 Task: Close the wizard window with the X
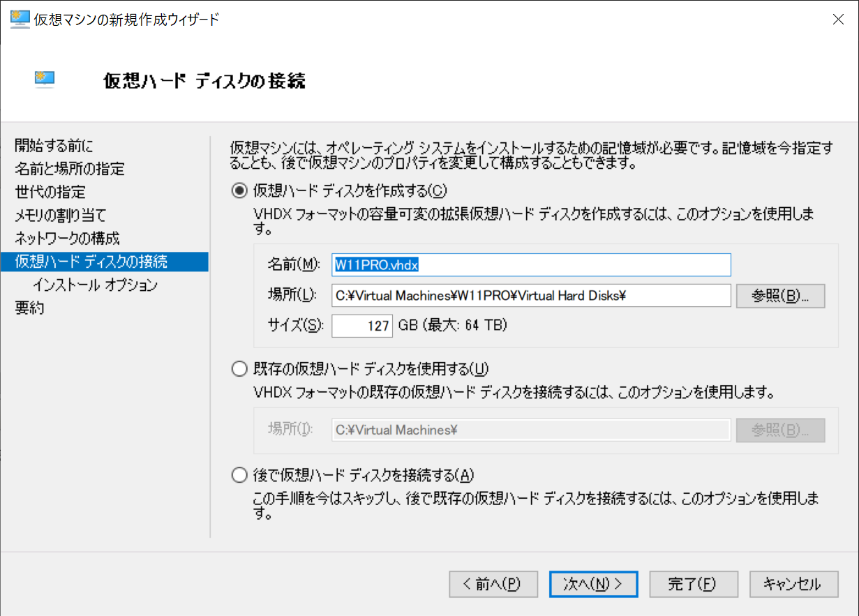click(x=839, y=19)
